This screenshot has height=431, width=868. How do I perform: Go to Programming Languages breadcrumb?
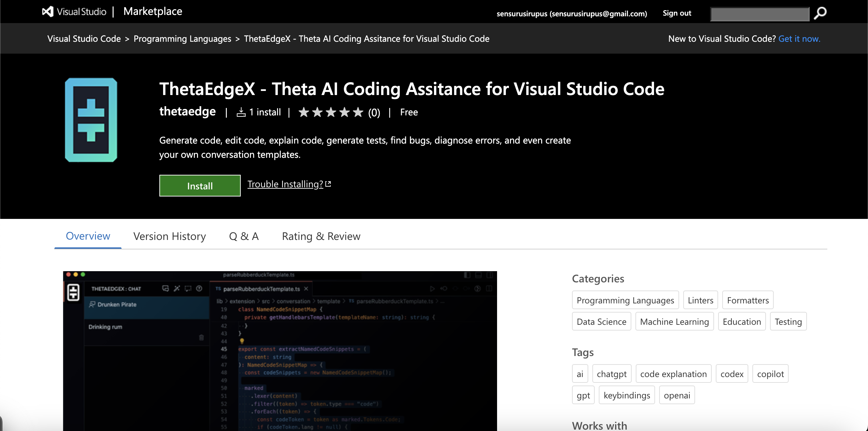point(182,39)
